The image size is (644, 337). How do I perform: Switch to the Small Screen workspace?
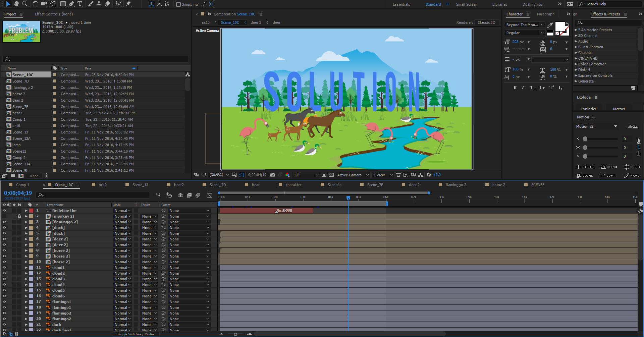click(467, 4)
